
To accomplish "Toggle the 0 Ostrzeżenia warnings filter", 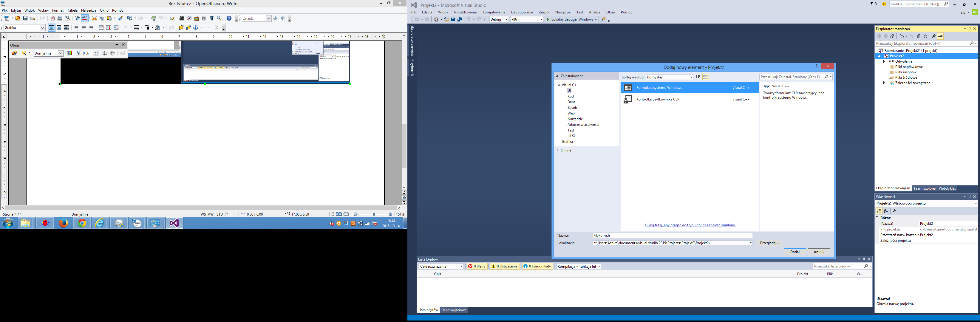I will 505,266.
